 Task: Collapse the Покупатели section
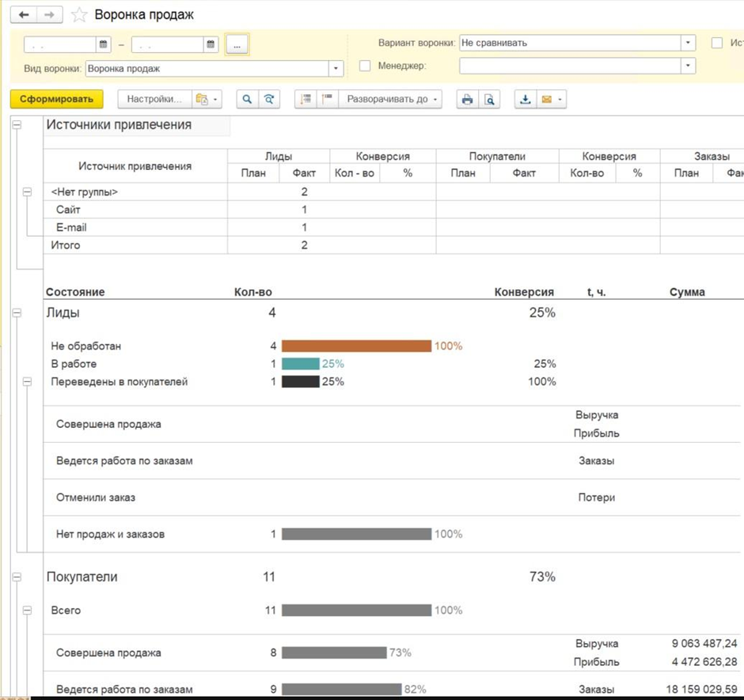coord(17,577)
